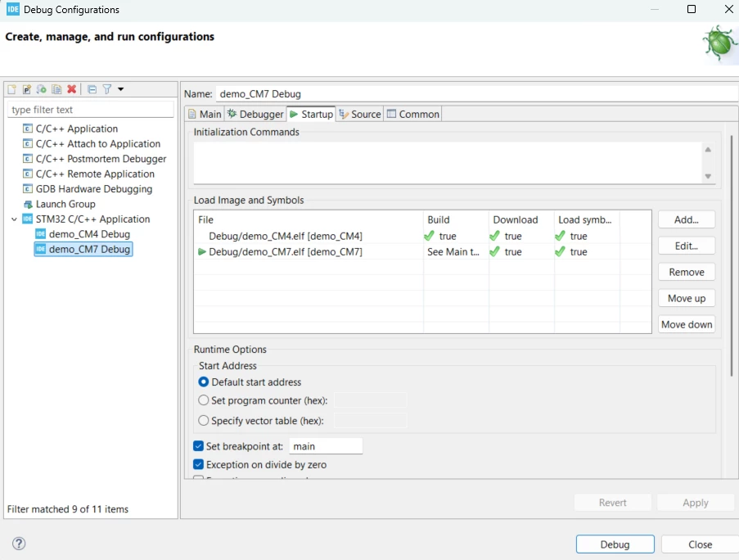The height and width of the screenshot is (560, 739).
Task: Click the Export launch configuration icon
Action: (42, 89)
